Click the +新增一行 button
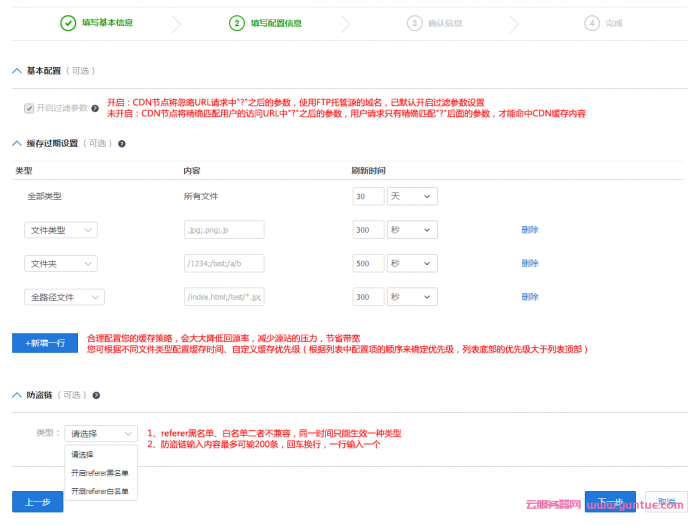Screen dimensions: 700x527 point(45,343)
